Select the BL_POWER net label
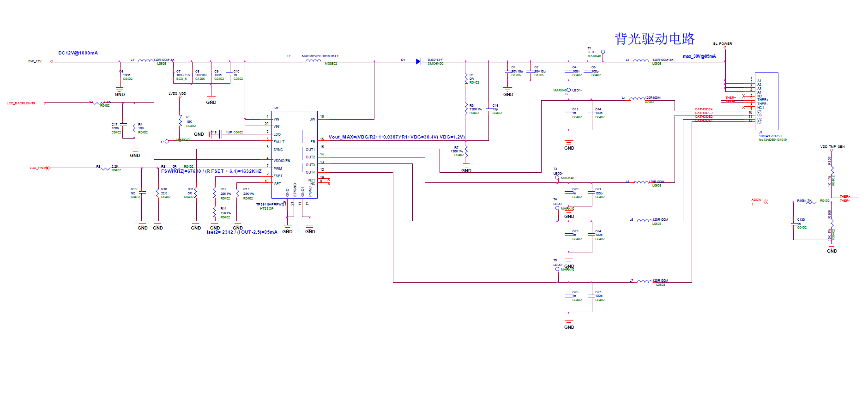868x399 pixels. pos(723,44)
